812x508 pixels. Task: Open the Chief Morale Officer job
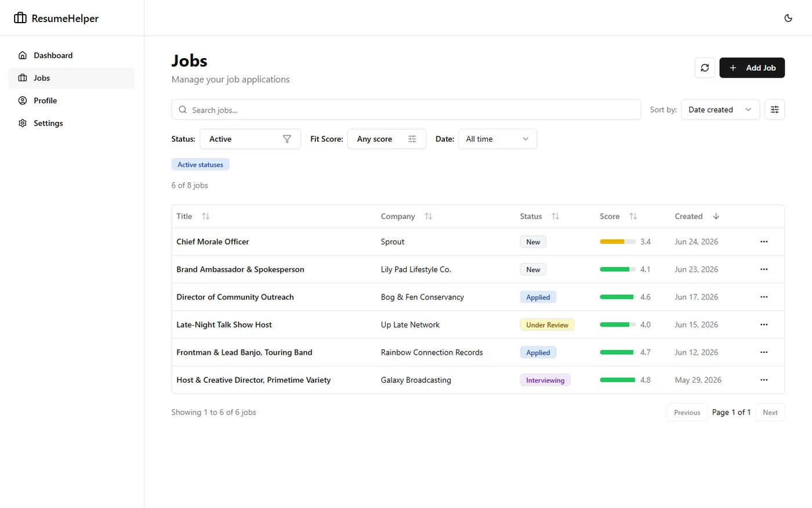pos(213,242)
